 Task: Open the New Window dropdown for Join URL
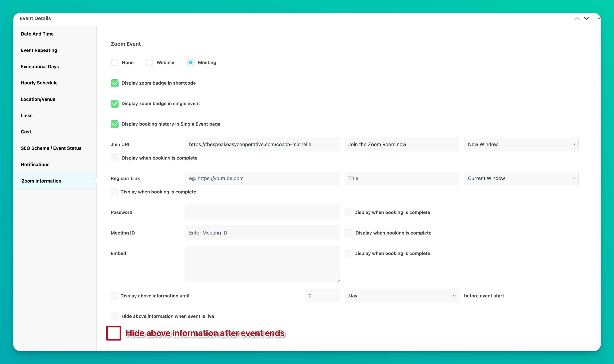tap(521, 144)
